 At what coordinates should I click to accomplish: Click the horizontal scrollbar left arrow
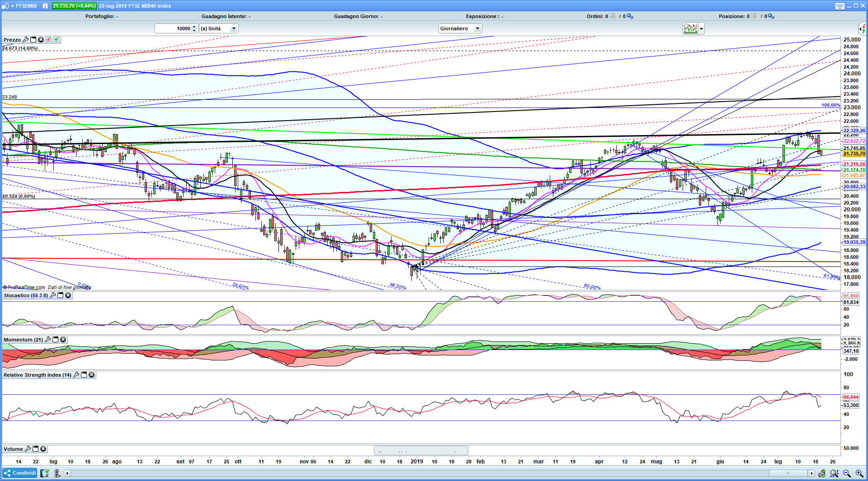pos(67,473)
